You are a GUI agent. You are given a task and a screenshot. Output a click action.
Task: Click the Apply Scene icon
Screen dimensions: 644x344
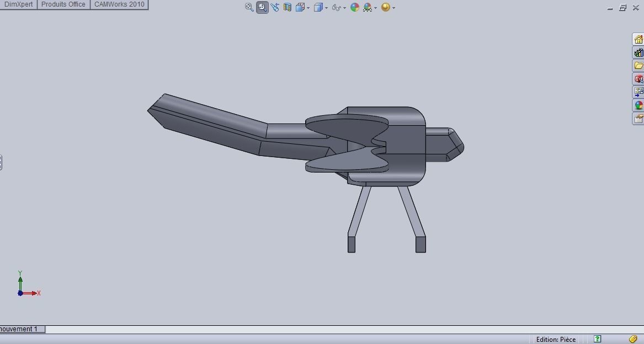coord(368,7)
